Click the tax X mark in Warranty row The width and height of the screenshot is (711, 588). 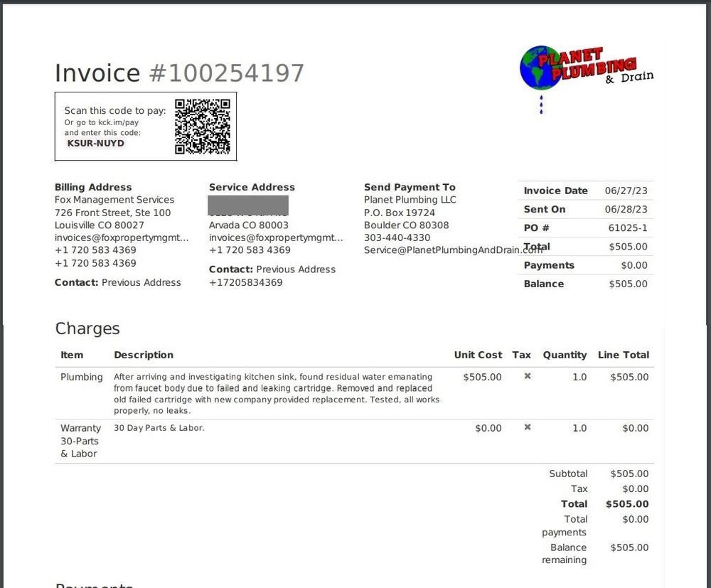(527, 427)
